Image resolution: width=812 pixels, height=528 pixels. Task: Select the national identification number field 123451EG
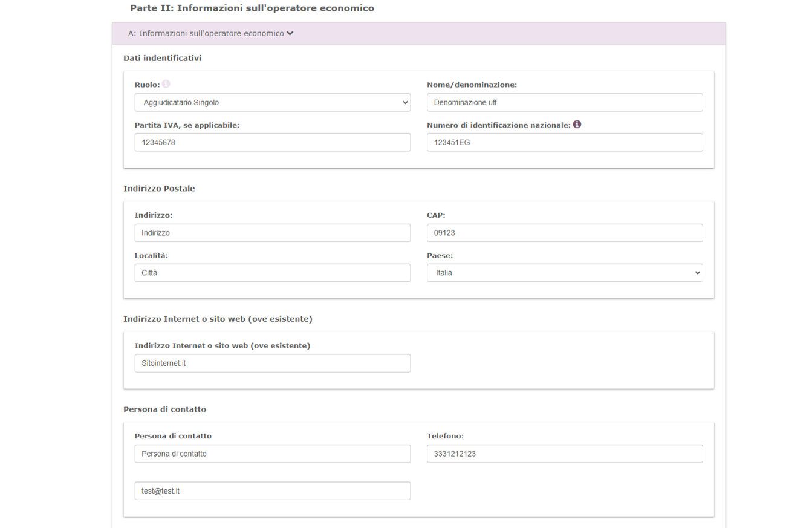(564, 143)
